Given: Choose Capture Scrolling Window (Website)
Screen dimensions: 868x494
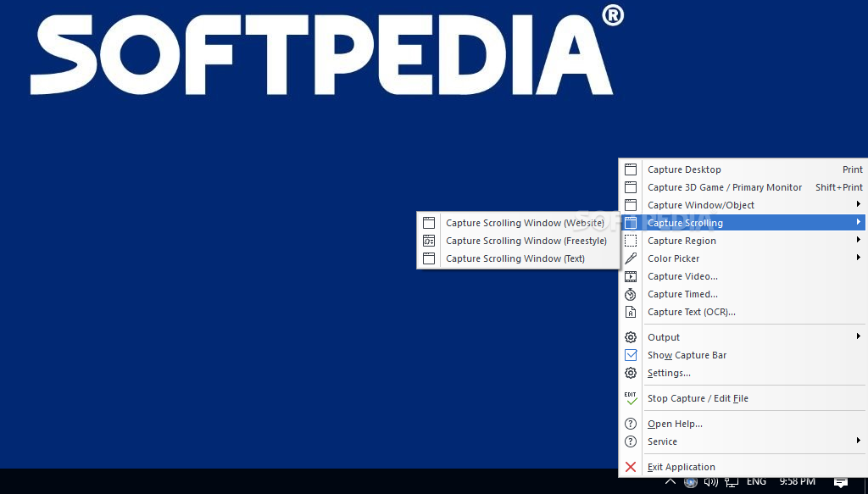Looking at the screenshot, I should coord(518,222).
